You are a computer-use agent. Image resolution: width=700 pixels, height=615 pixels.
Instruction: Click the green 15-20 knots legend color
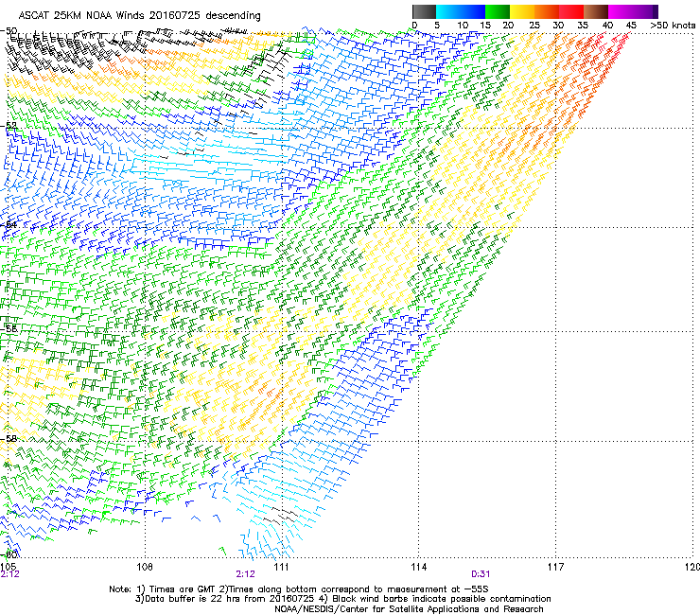point(498,11)
